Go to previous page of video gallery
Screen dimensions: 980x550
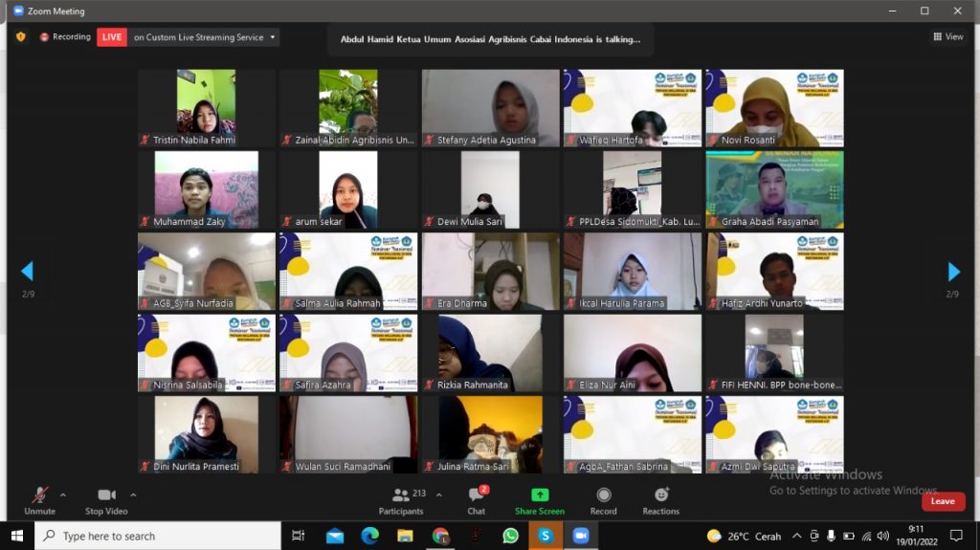click(x=27, y=272)
